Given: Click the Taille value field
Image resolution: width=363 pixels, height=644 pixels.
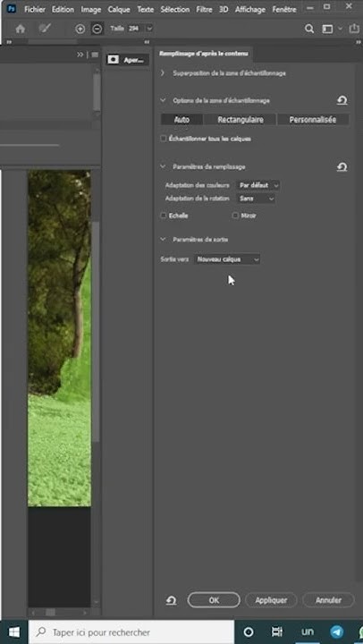Looking at the screenshot, I should point(134,29).
